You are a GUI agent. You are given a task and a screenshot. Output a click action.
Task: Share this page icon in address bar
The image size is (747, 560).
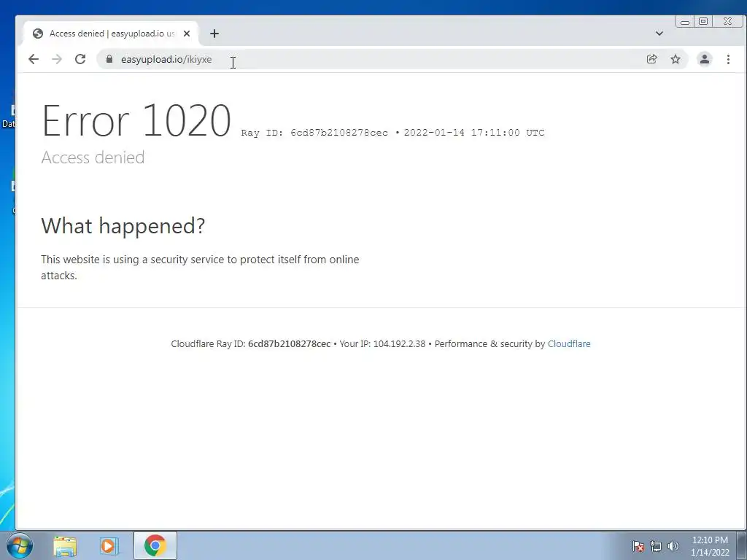(x=651, y=59)
